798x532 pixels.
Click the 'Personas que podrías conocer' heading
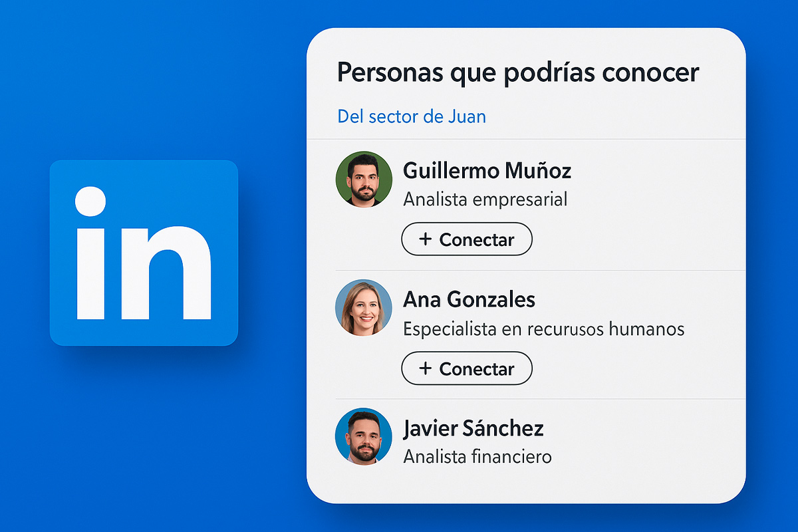click(518, 72)
